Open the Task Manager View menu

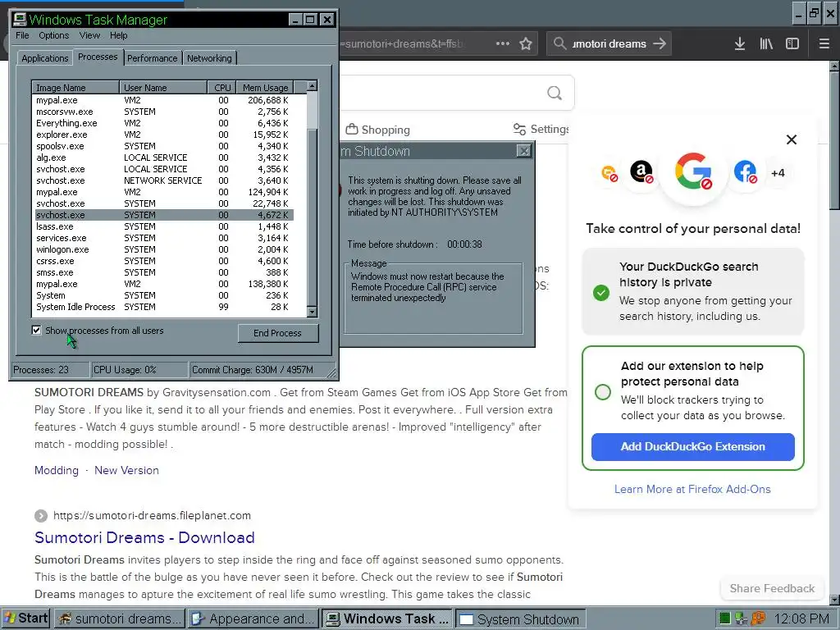point(89,35)
